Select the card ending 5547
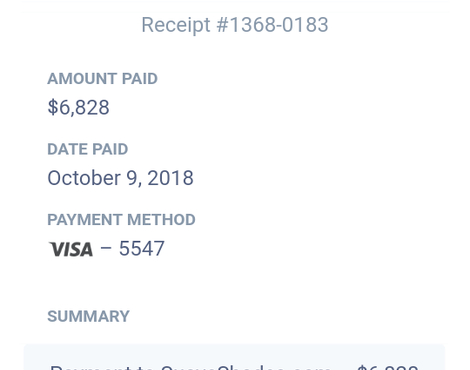Screen dimensions: 470x370 (142, 248)
